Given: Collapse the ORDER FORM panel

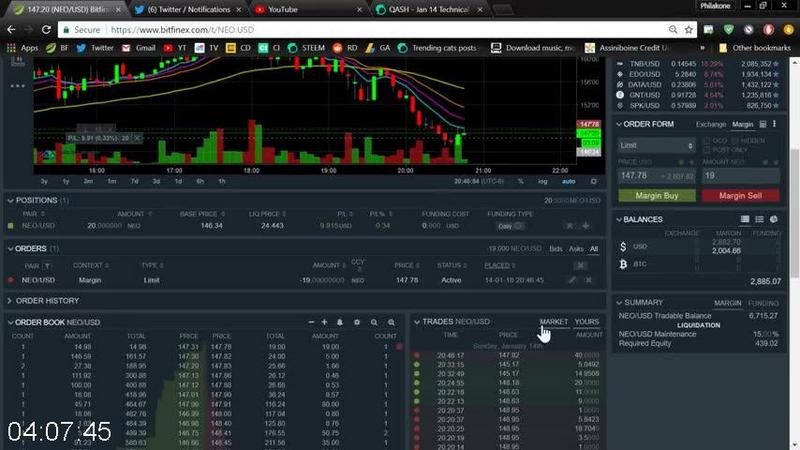Looking at the screenshot, I should (x=619, y=124).
